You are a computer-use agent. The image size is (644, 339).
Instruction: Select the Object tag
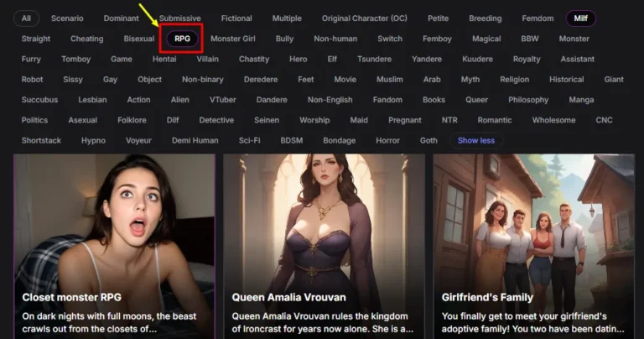(149, 80)
